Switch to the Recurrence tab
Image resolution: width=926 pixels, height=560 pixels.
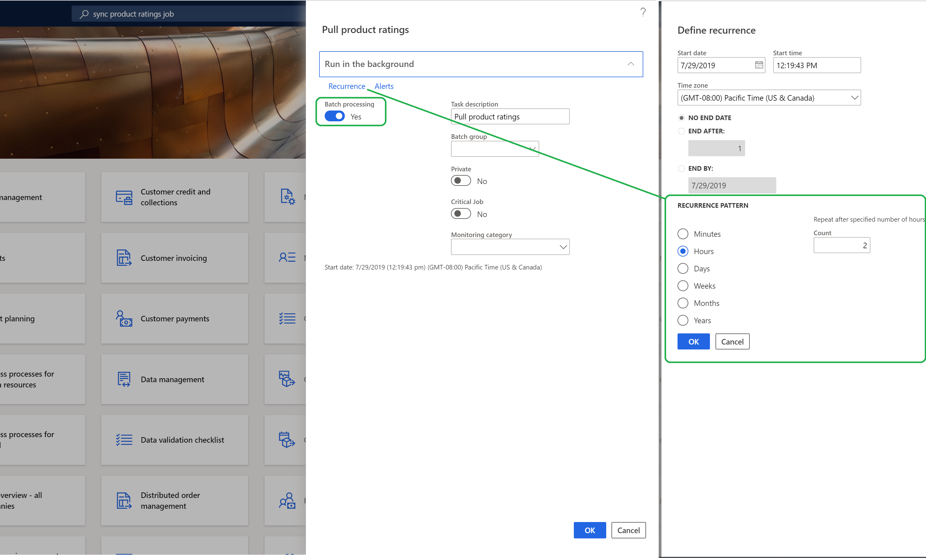(x=347, y=86)
